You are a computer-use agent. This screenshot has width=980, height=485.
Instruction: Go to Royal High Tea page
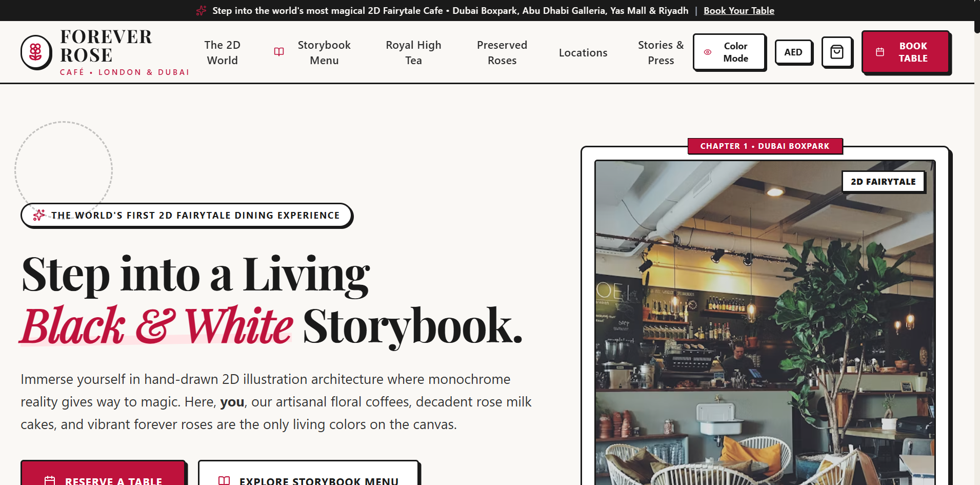[413, 52]
